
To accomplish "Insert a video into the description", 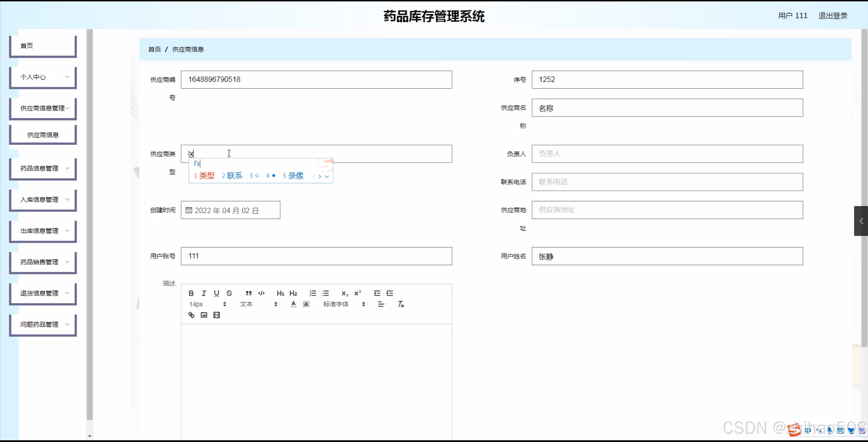I will [216, 315].
